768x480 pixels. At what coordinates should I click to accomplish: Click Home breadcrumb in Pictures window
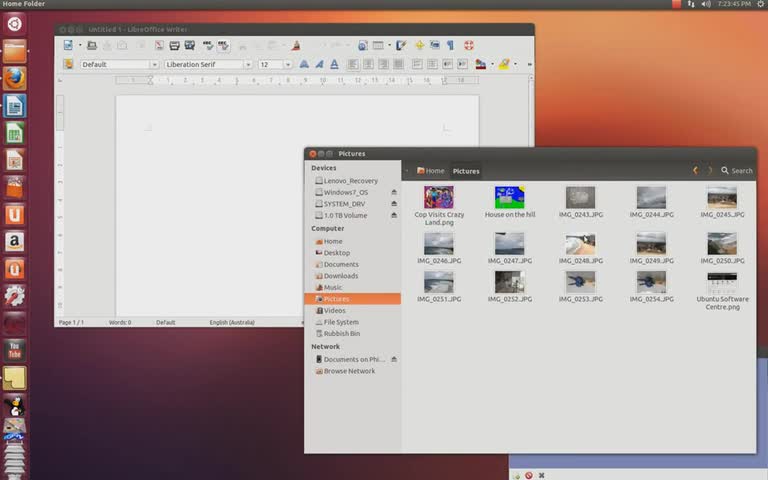(431, 171)
